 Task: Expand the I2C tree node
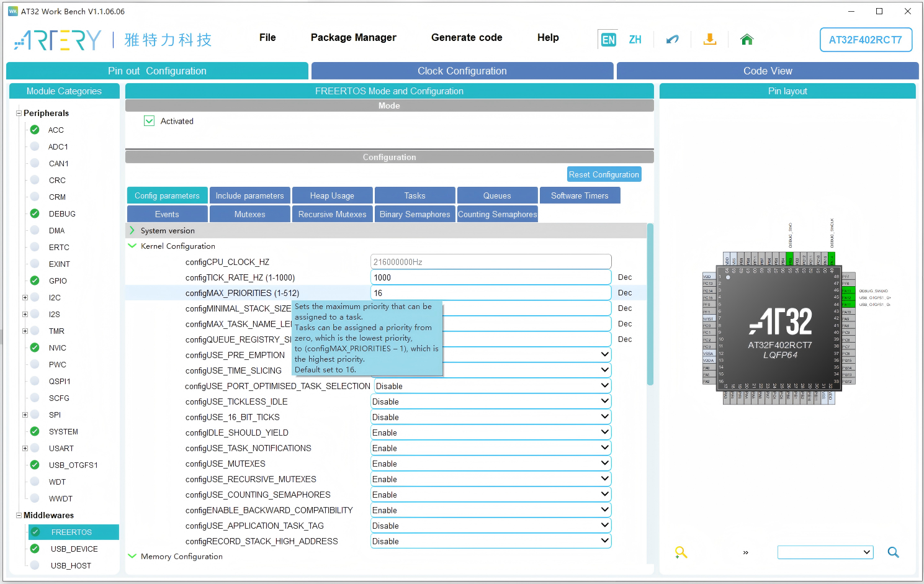click(x=25, y=297)
